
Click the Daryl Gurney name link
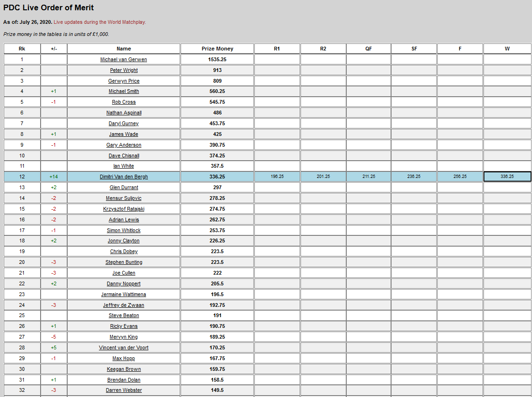click(x=124, y=123)
